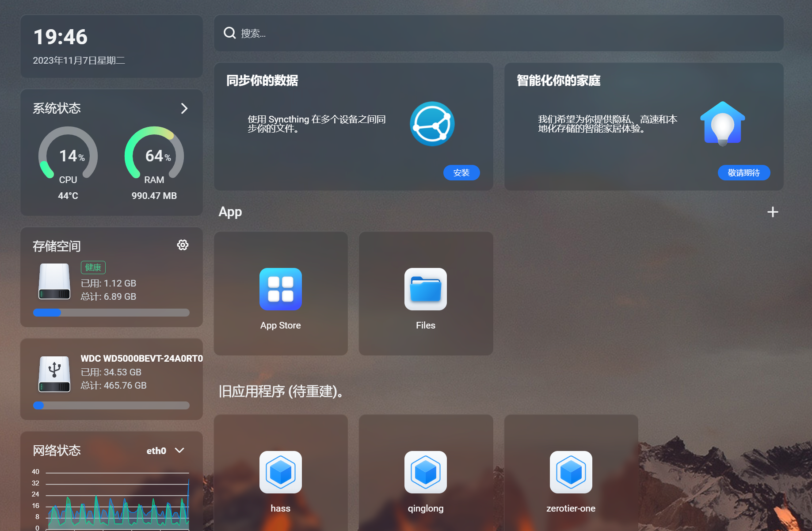
Task: Click the App section heading
Action: pyautogui.click(x=230, y=212)
